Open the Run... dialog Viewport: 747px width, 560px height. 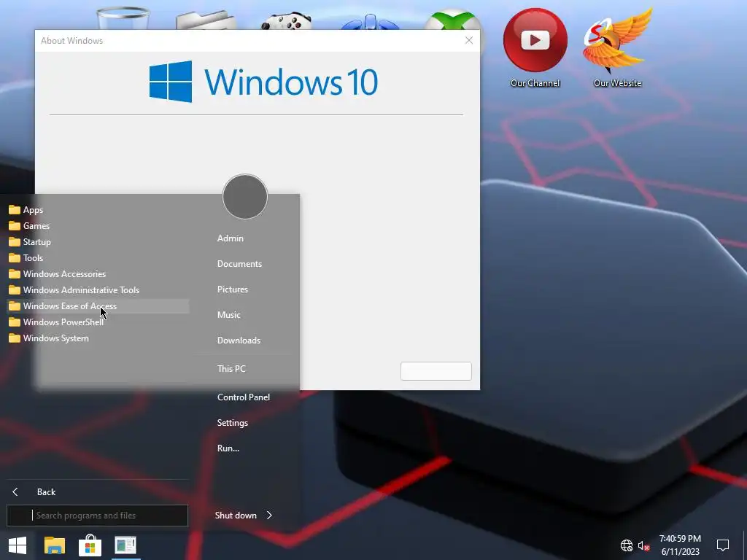228,448
